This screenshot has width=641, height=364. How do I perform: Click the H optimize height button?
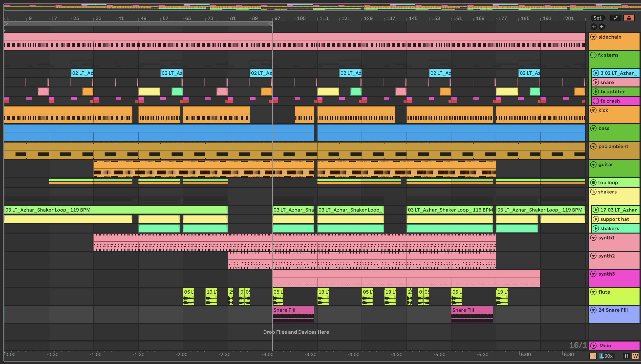click(626, 356)
